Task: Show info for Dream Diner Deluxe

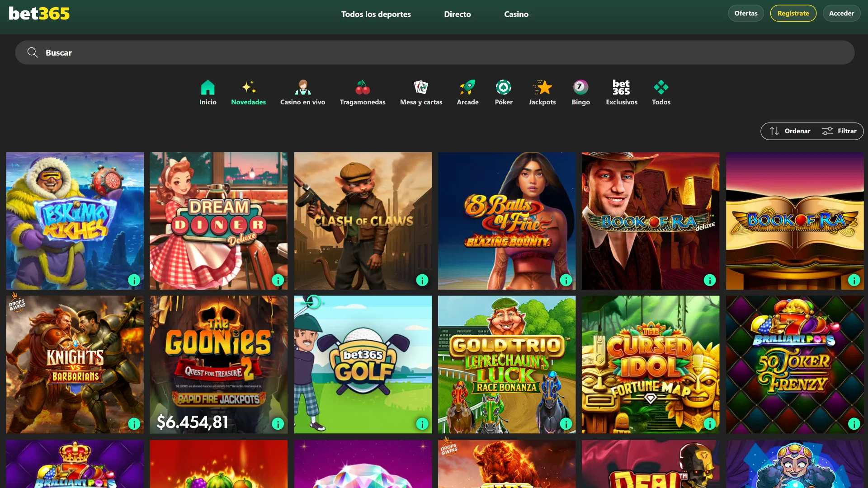Action: pos(278,280)
